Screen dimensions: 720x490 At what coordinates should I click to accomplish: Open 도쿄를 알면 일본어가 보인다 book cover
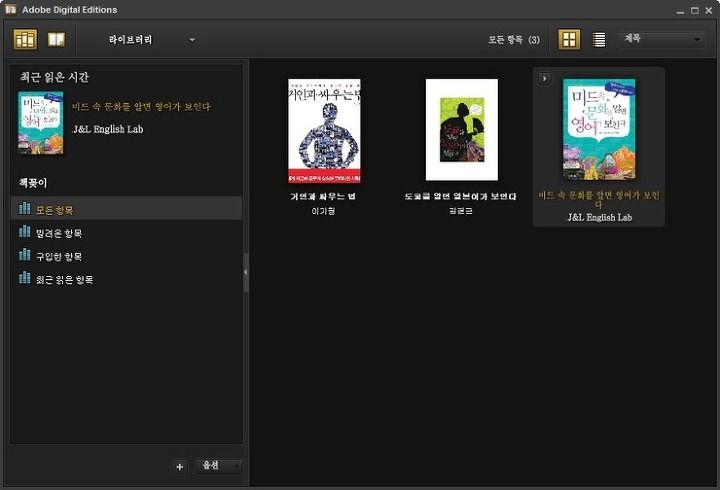point(461,130)
